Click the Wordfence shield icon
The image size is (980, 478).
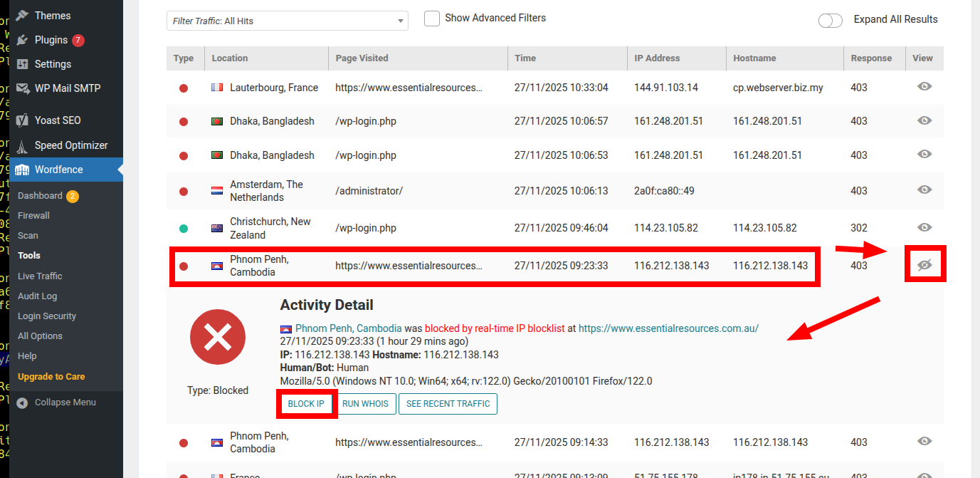click(x=23, y=170)
